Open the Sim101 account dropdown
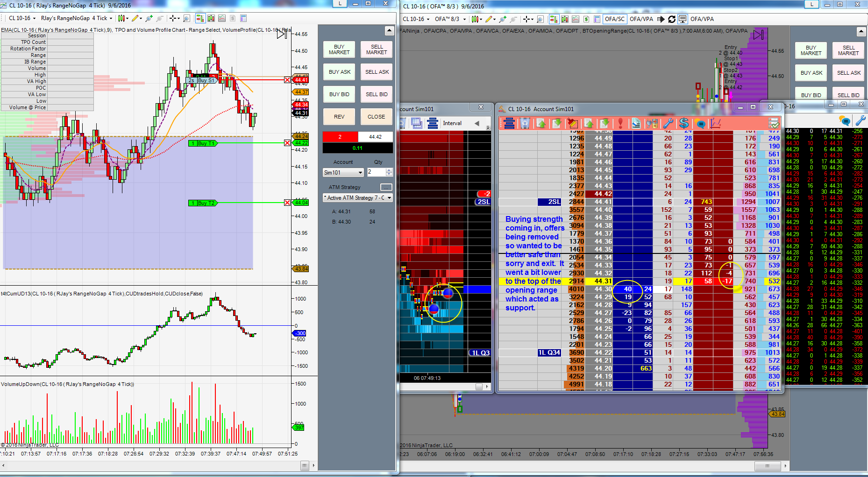Viewport: 868px width, 477px height. (343, 173)
